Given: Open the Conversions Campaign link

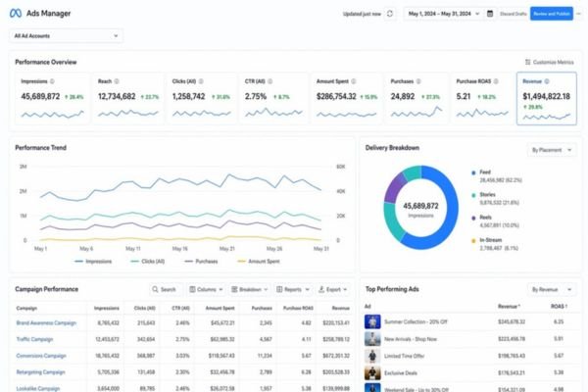Looking at the screenshot, I should [x=41, y=355].
